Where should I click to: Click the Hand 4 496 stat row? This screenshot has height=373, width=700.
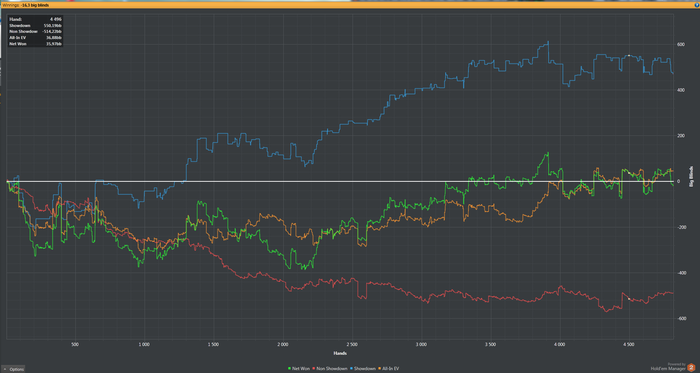pos(35,20)
